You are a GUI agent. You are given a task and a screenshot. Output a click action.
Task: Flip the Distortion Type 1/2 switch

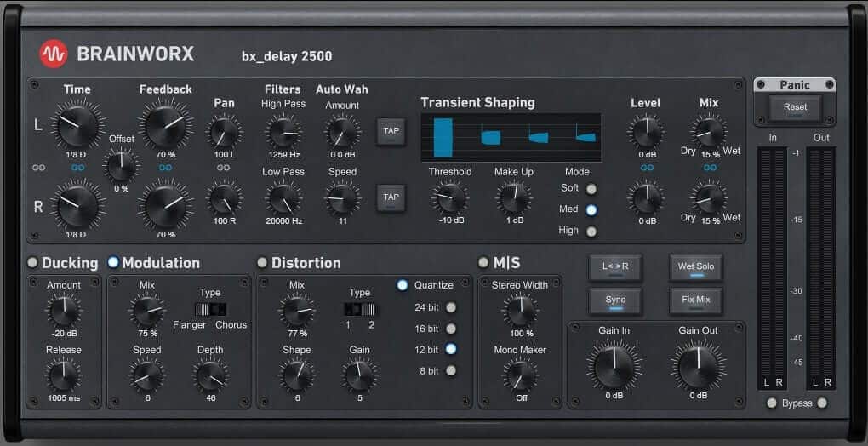pos(360,309)
